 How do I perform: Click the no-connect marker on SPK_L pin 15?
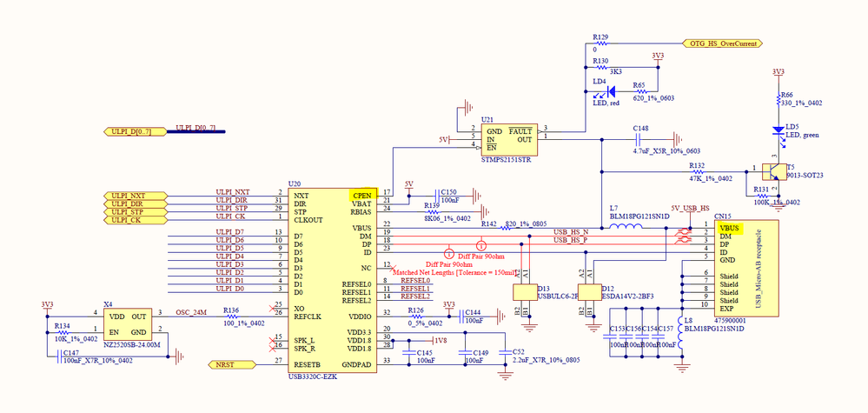point(272,340)
